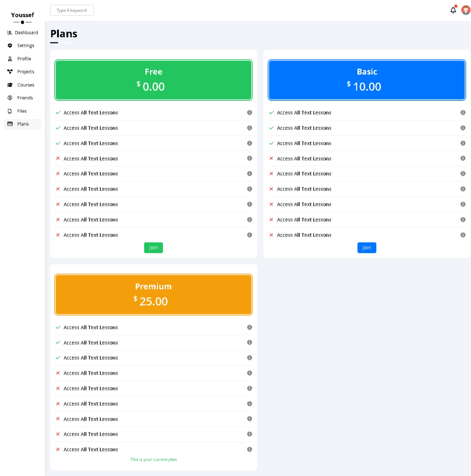Click the Plans card icon in sidebar
This screenshot has height=476, width=471.
10,124
